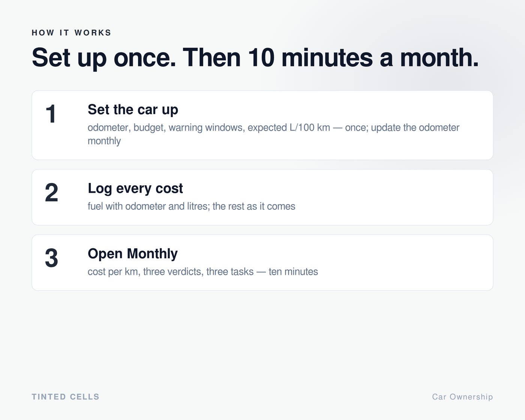
Task: Click the step number 1 marker
Action: [51, 114]
